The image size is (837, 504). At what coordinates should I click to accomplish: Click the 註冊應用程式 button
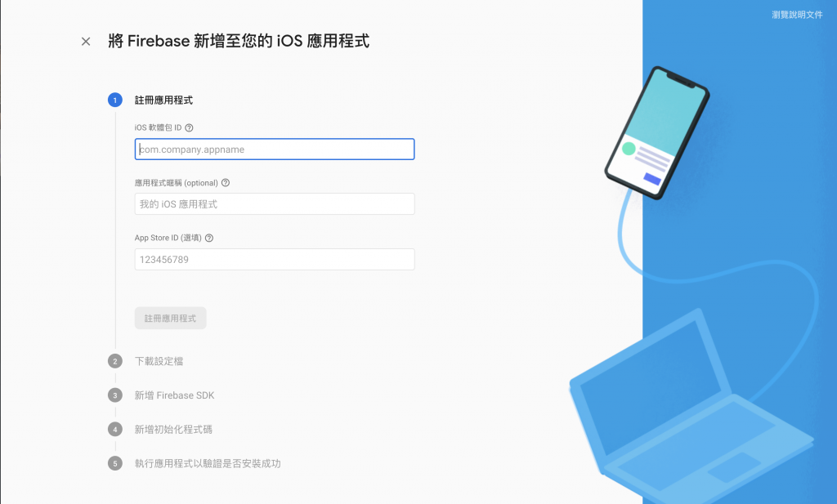(170, 319)
